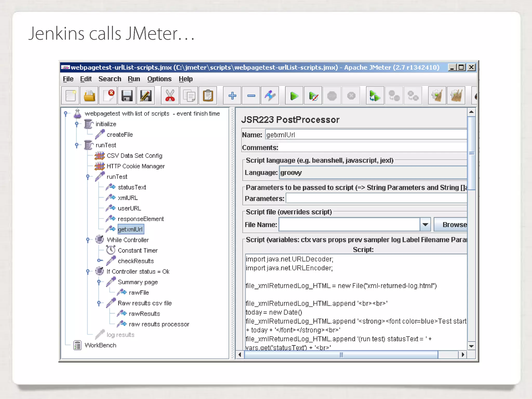This screenshot has width=532, height=399.
Task: Collapse the initialize thread group
Action: 77,124
